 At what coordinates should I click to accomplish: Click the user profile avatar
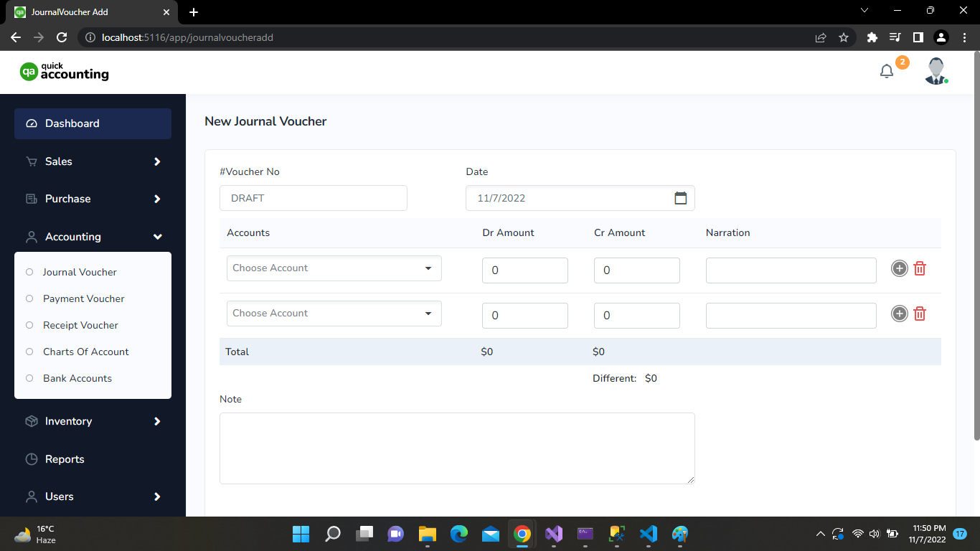click(936, 71)
